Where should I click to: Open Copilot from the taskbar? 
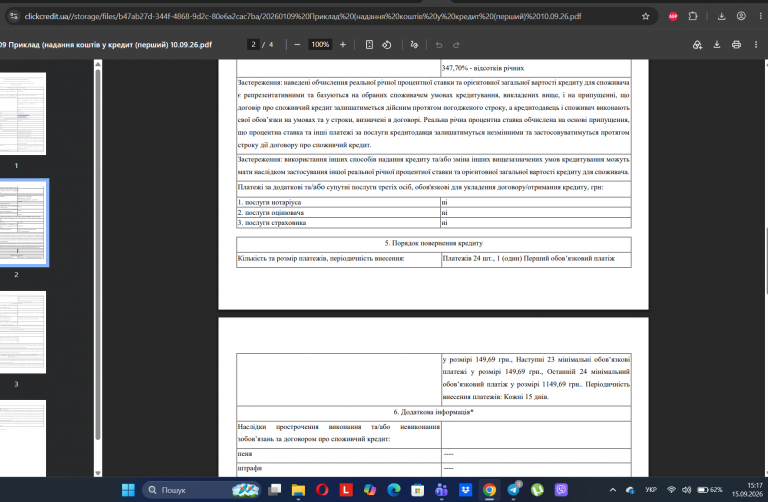click(370, 490)
